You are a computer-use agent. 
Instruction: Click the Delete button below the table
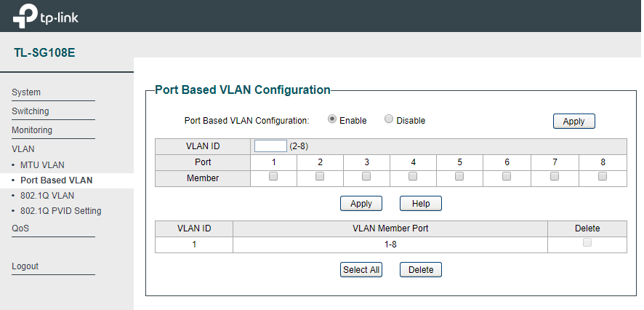click(421, 270)
